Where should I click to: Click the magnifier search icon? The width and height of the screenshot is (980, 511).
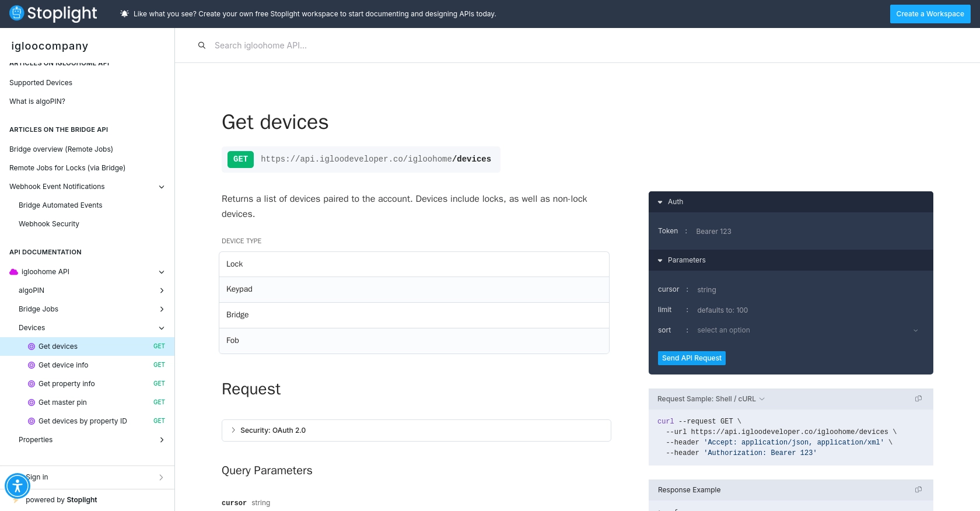click(202, 45)
